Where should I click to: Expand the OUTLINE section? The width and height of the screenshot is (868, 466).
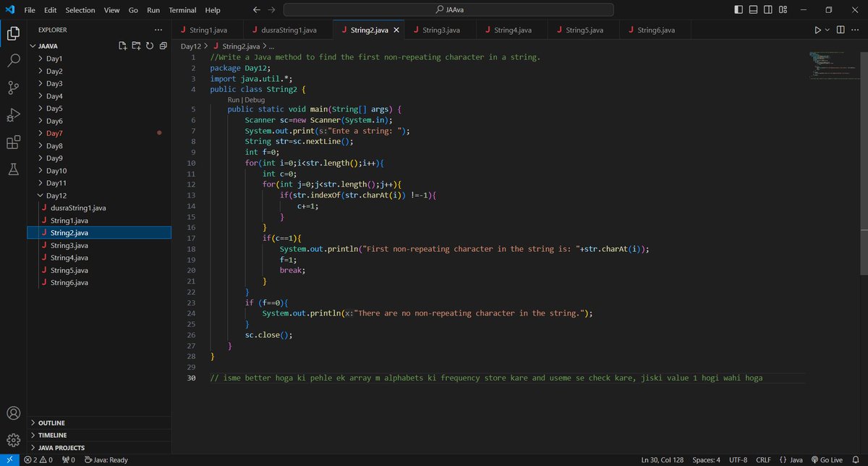click(100, 423)
